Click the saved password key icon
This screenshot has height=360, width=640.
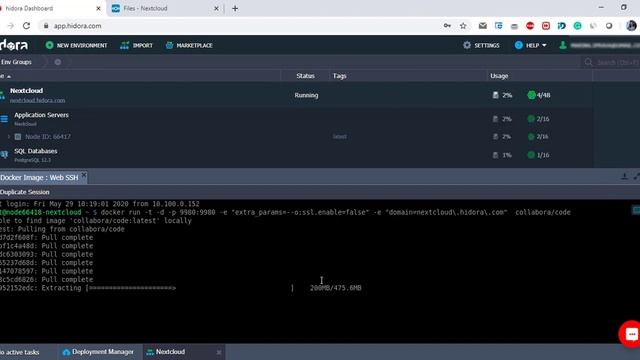coord(447,26)
